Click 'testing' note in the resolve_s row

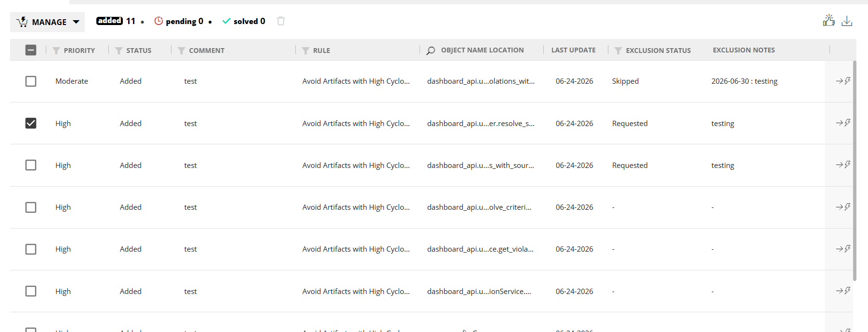coord(723,123)
